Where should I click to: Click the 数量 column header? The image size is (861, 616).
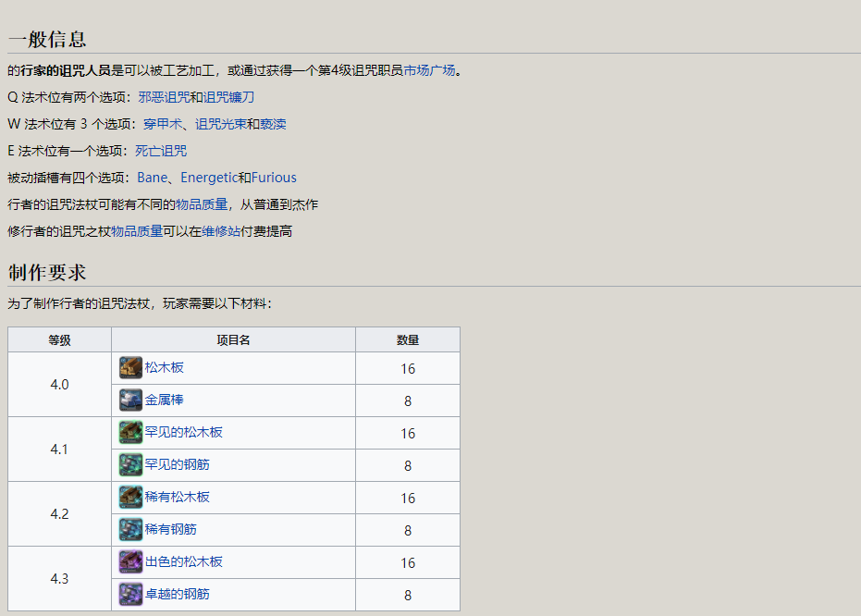pos(408,339)
